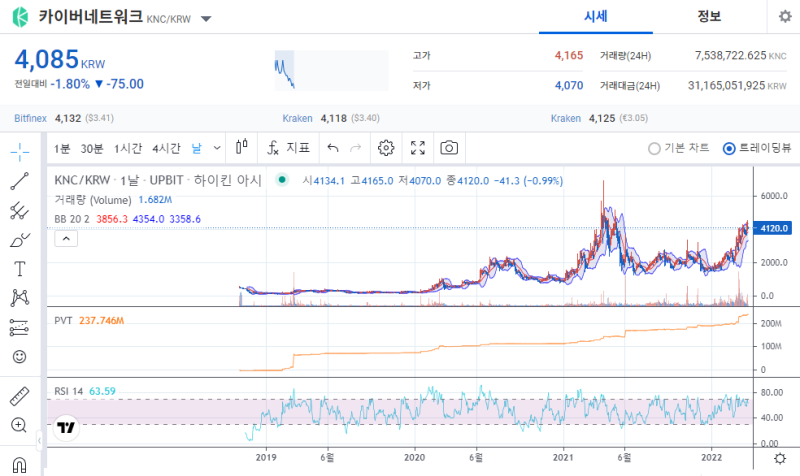
Task: Click the BB 20 2 indicator label
Action: 72,219
